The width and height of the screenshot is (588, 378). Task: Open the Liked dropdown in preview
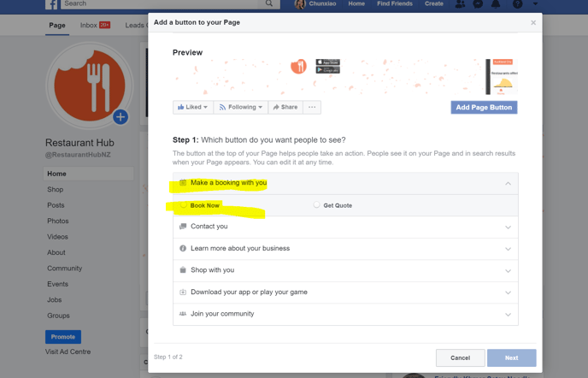pyautogui.click(x=193, y=108)
